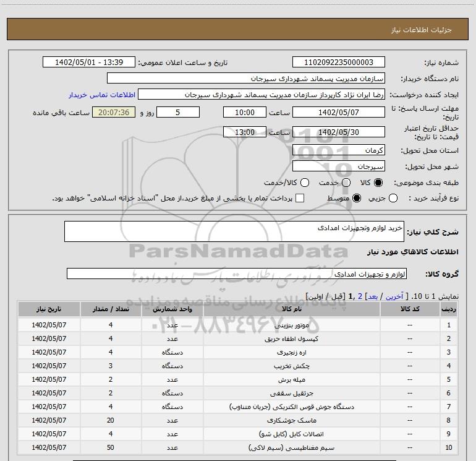Screen dimensions: 476x461
Task: Tick the اسناد خزانه اسلامی payment checkbox
Action: (x=300, y=198)
